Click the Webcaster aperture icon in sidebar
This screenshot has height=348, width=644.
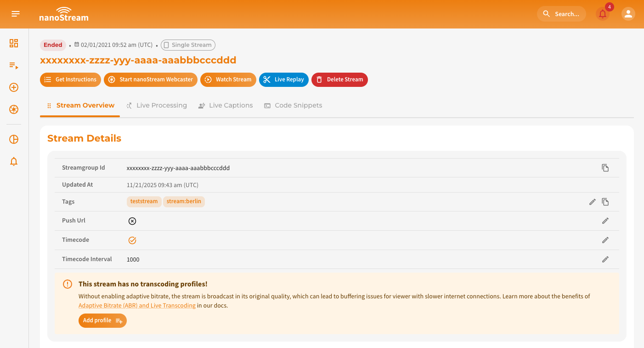(13, 110)
